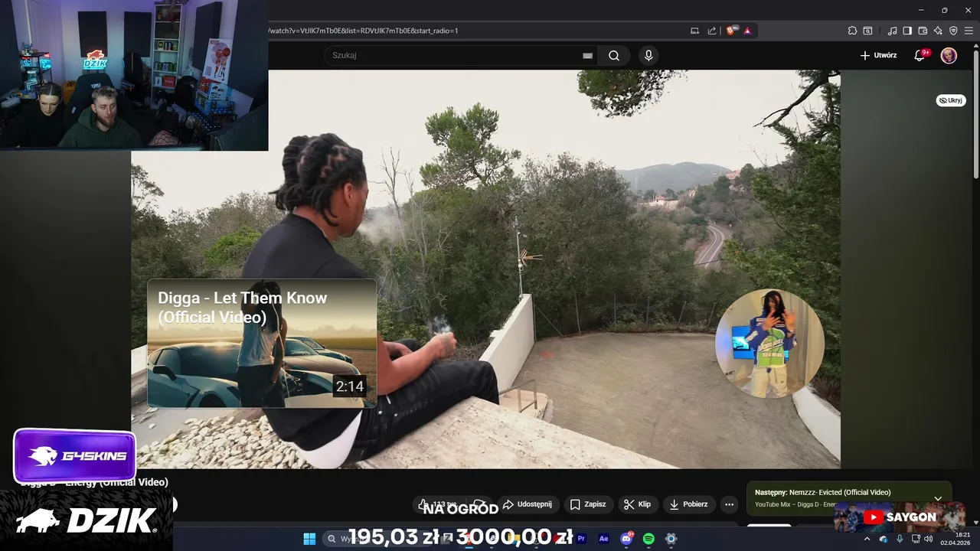Open the Digga - Let Them Know video card
The image size is (980, 551).
tap(262, 343)
